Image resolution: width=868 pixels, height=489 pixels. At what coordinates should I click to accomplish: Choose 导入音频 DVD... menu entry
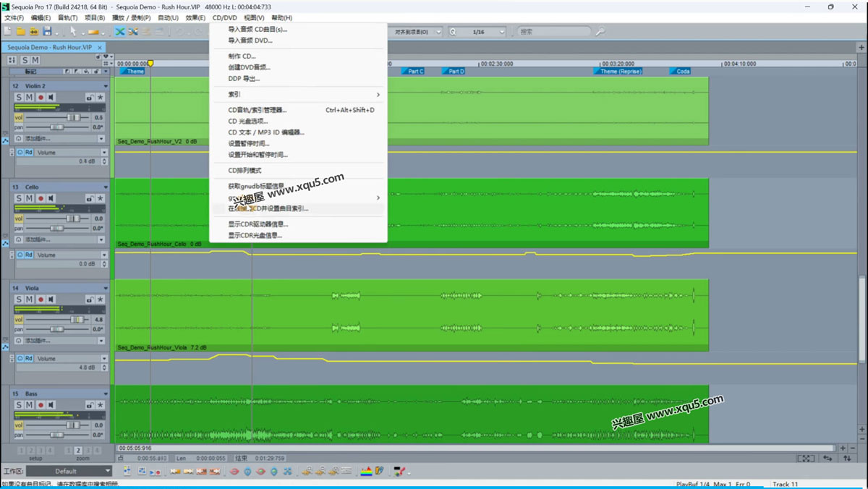tap(250, 41)
